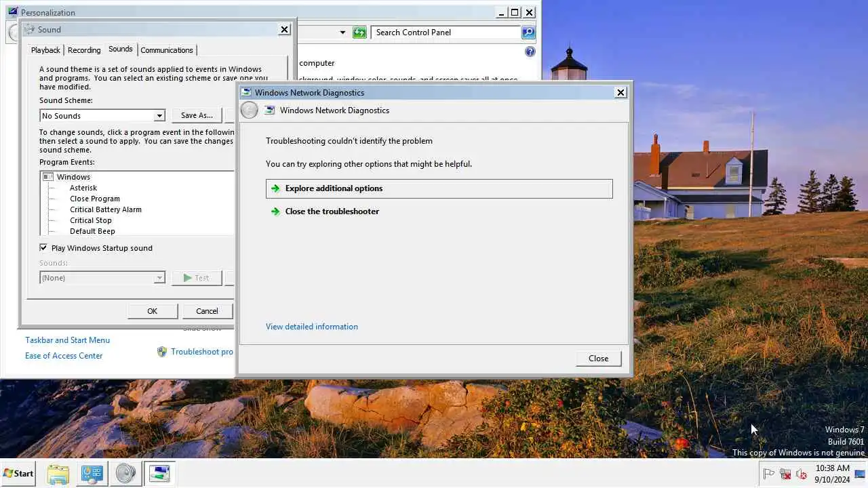Click the green arrow beside Explore additional options

click(x=275, y=188)
